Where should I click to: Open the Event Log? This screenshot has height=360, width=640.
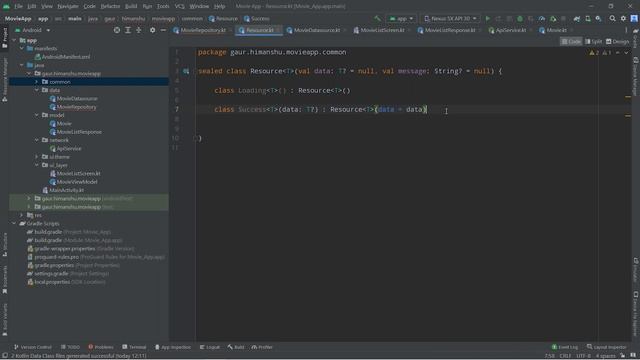click(x=564, y=347)
